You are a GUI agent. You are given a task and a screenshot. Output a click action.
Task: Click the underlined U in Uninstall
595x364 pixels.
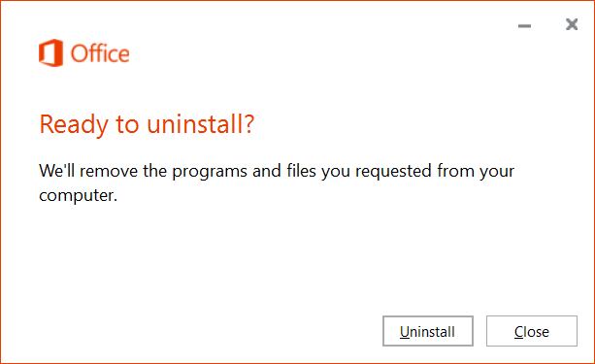405,332
